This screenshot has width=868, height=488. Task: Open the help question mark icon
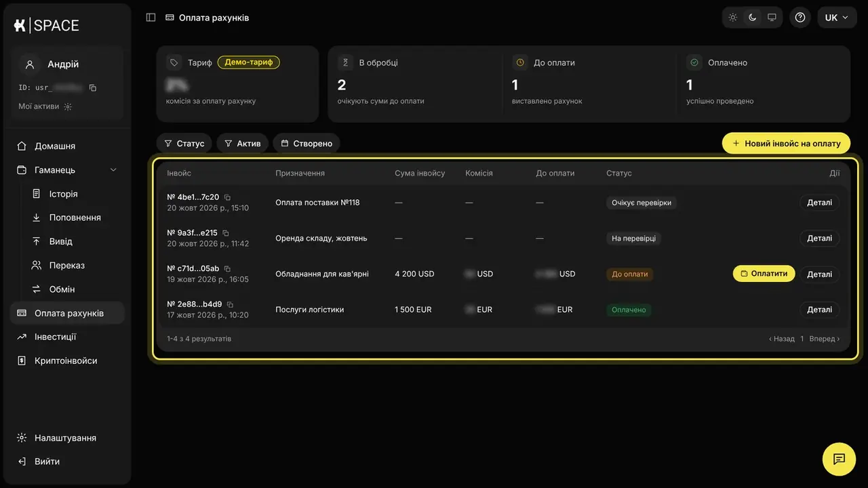800,18
